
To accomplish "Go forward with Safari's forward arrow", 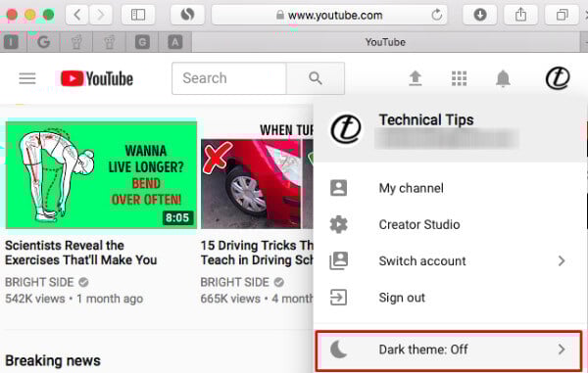I will tap(100, 15).
